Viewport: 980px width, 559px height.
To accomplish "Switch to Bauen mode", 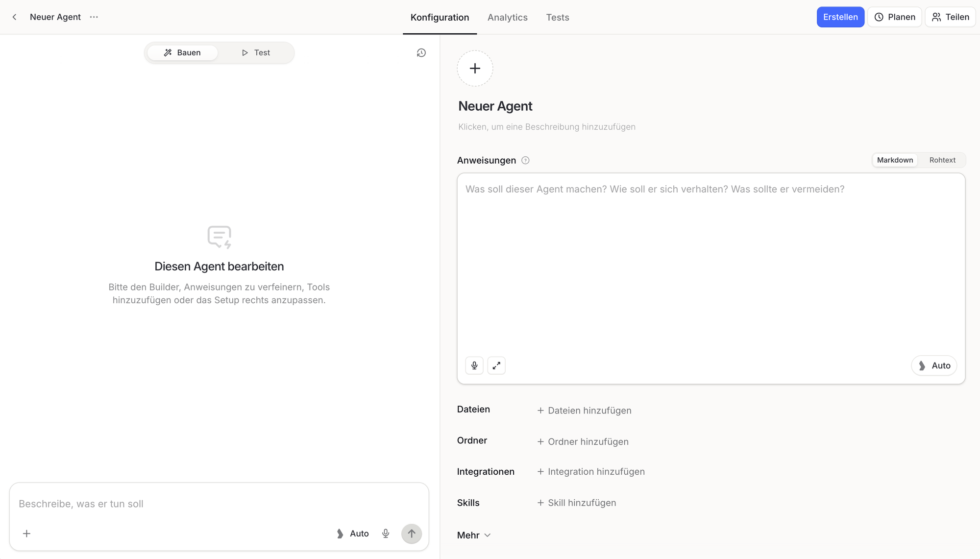I will coord(182,53).
